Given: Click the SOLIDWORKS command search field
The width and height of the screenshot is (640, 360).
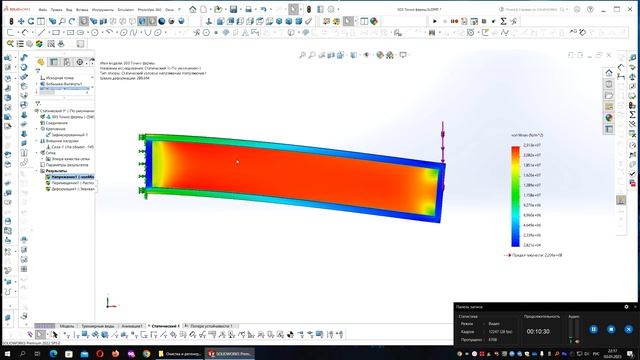Looking at the screenshot, I should click(x=533, y=9).
